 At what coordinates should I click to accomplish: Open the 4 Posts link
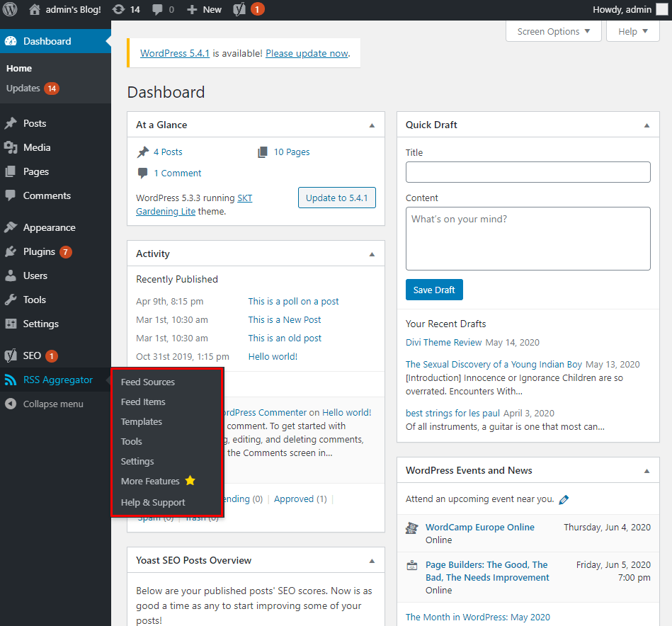(168, 152)
